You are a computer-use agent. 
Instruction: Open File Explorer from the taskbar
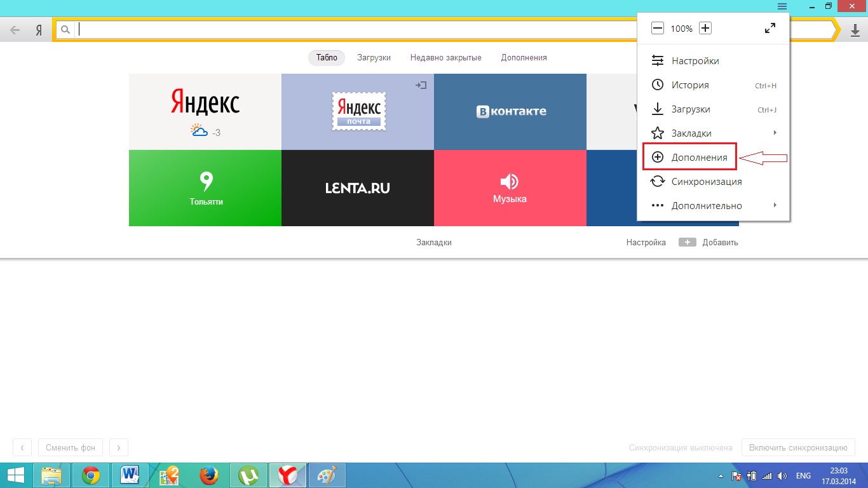(x=52, y=475)
